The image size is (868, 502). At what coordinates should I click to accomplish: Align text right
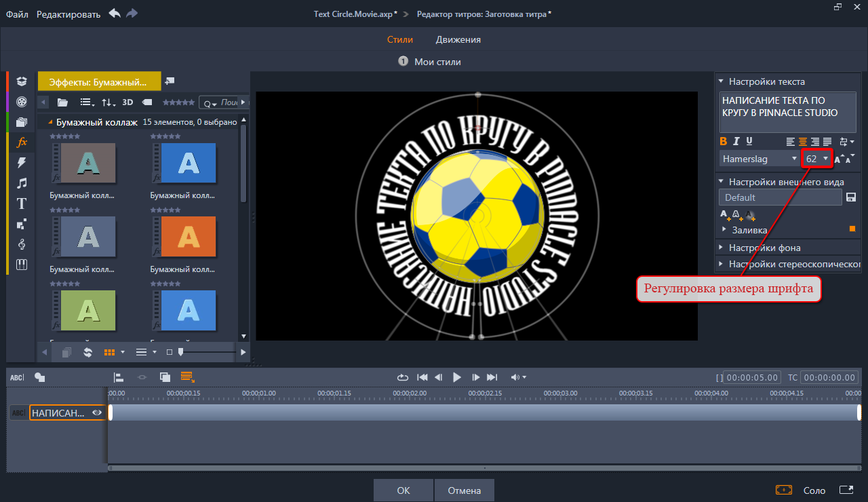[815, 142]
